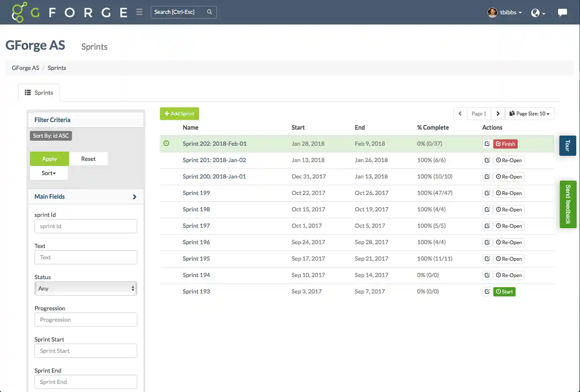580x392 pixels.
Task: Open the chat messages icon in top bar
Action: point(563,12)
